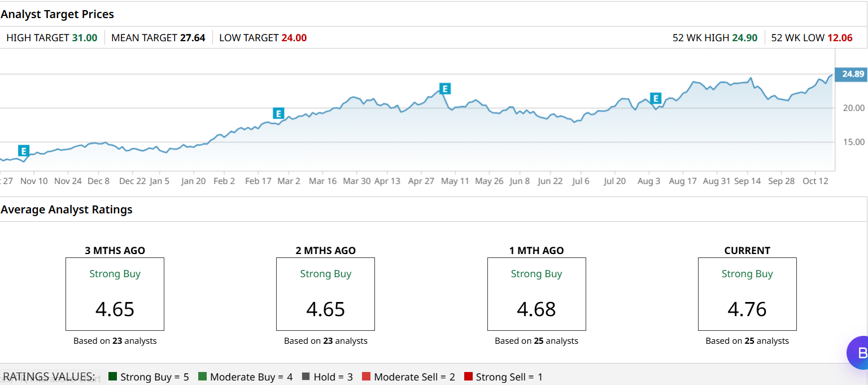This screenshot has width=868, height=385.
Task: Click the 4.68 rating score
Action: coord(536,309)
